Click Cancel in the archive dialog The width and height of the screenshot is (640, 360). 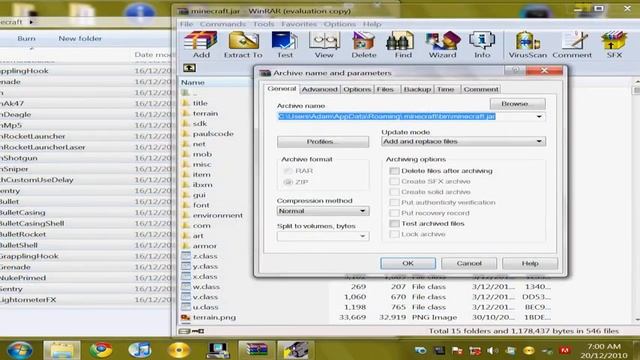pyautogui.click(x=469, y=263)
